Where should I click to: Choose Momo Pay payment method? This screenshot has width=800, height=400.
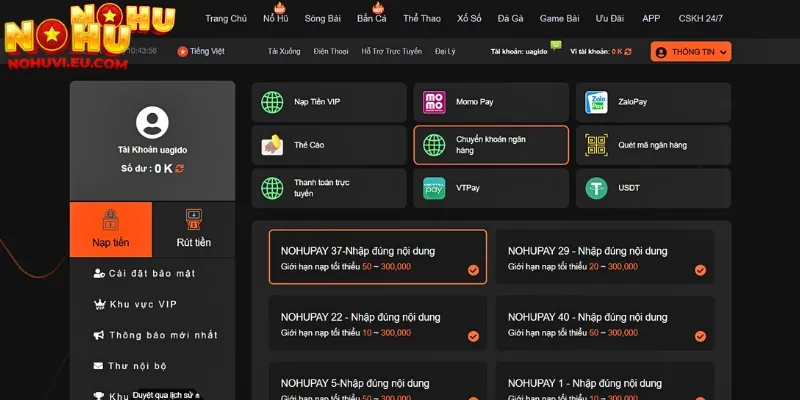491,102
